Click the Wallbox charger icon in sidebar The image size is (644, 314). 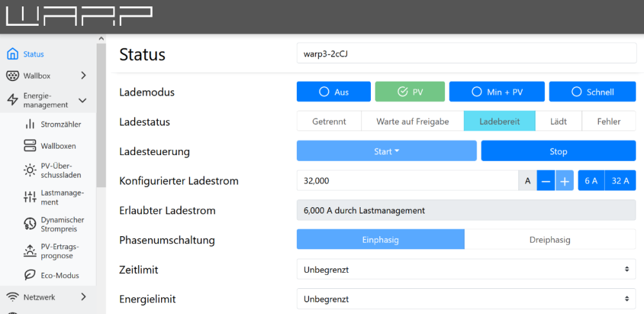click(12, 76)
